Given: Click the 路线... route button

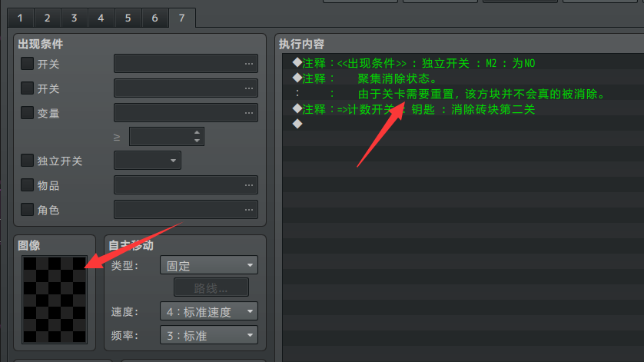Looking at the screenshot, I should [211, 287].
